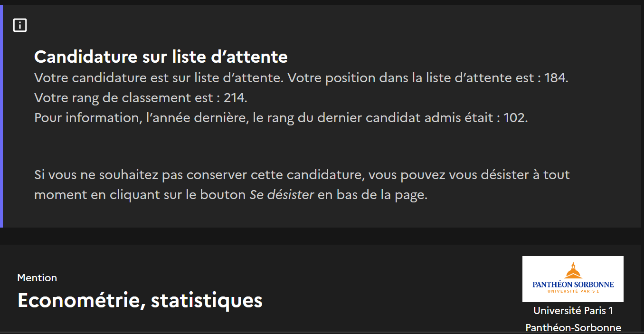
Task: Click last admitted candidate rank 102
Action: tap(515, 117)
